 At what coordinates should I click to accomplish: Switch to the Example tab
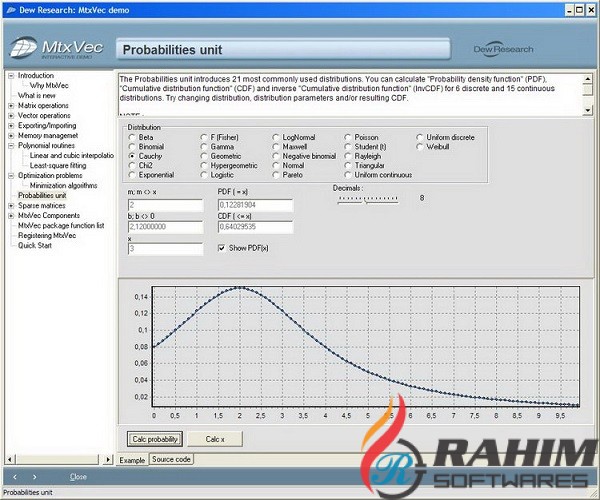click(132, 460)
